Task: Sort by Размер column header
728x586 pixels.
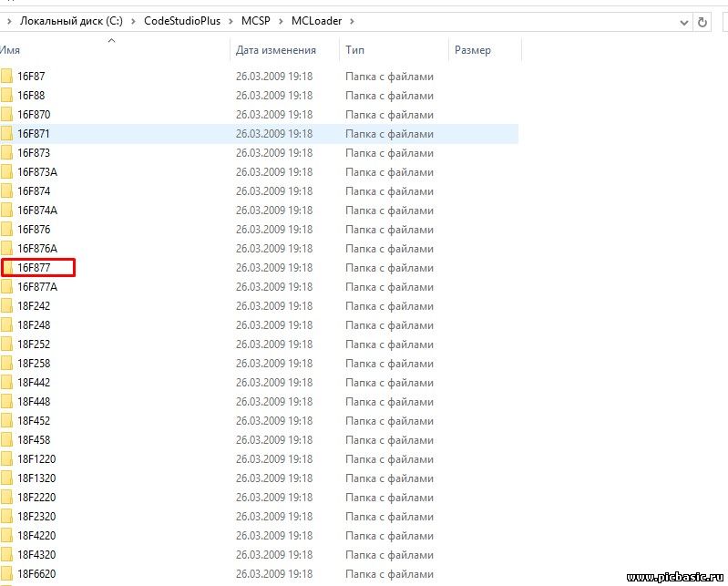Action: click(485, 50)
